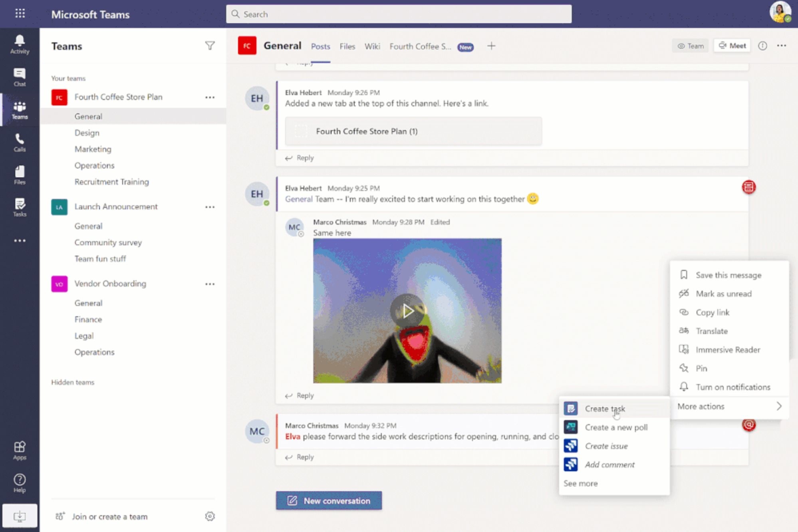Image resolution: width=798 pixels, height=532 pixels.
Task: Click Marco Christmas avatar on the 9:32 PM post
Action: tap(257, 431)
